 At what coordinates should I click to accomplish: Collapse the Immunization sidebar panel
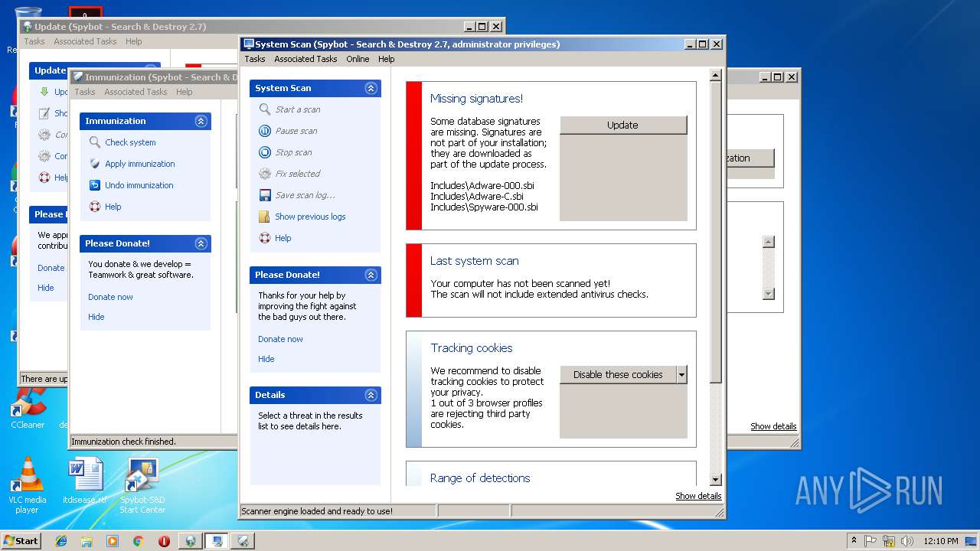pos(201,121)
